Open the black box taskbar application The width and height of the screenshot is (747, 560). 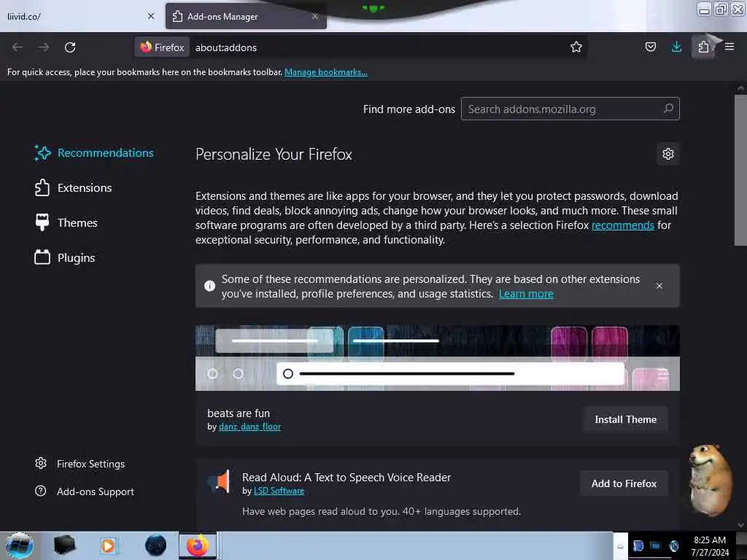coord(64,545)
